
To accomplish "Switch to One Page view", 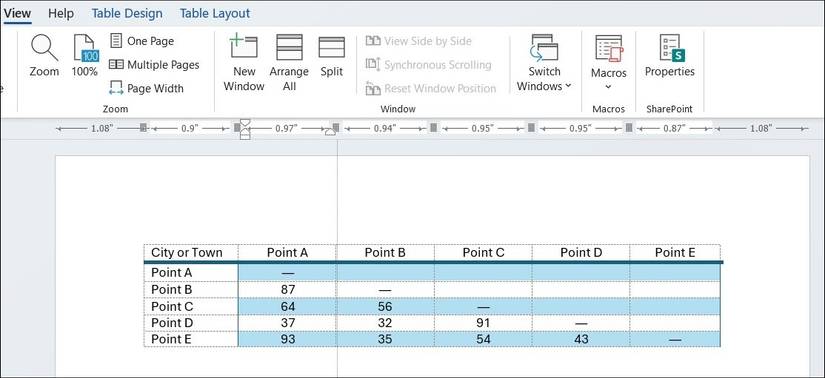I will click(142, 41).
